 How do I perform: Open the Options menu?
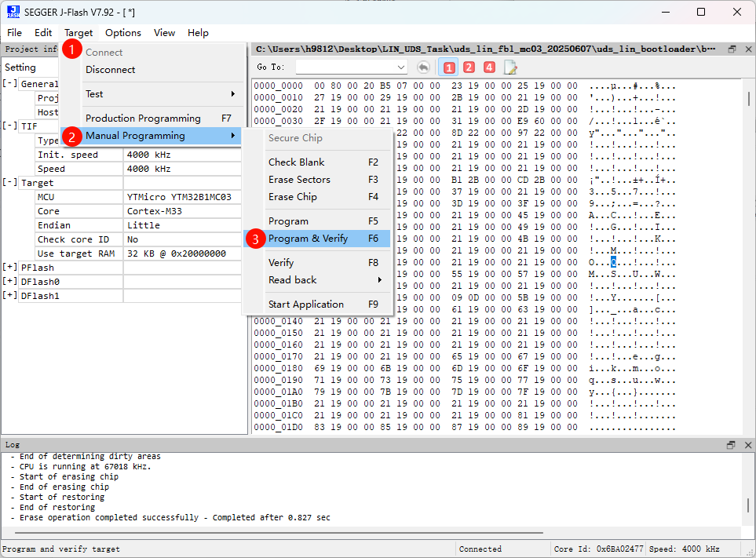123,33
